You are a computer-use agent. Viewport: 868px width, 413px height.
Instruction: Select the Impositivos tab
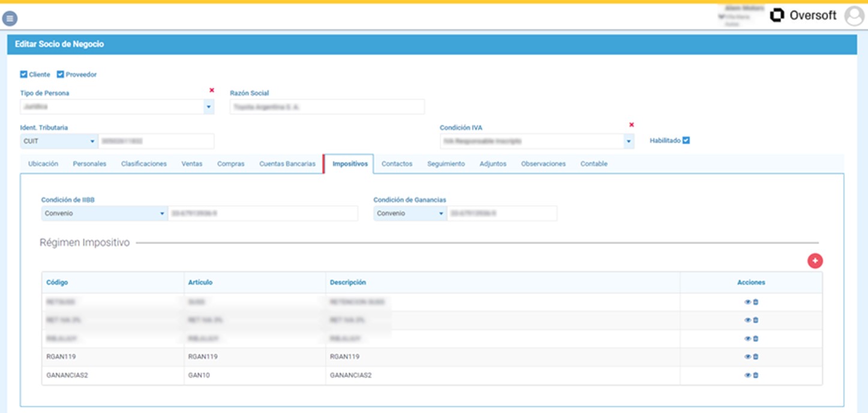350,164
